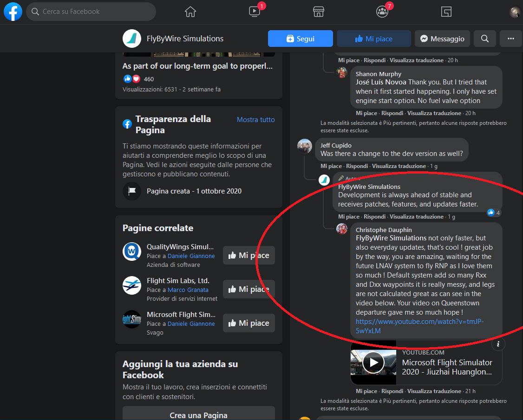Click Shanon Murphy's profile picture
523x420 pixels.
(x=342, y=72)
